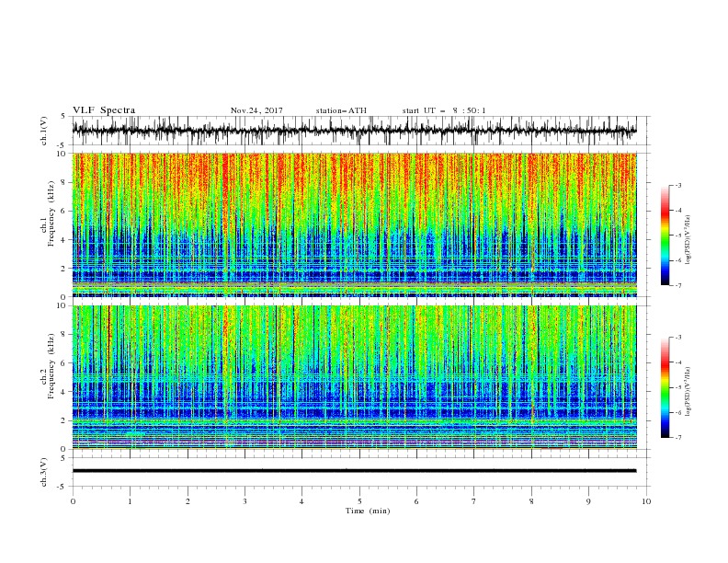Click the time axis tick label "1"
The width and height of the screenshot is (728, 563).
(130, 501)
